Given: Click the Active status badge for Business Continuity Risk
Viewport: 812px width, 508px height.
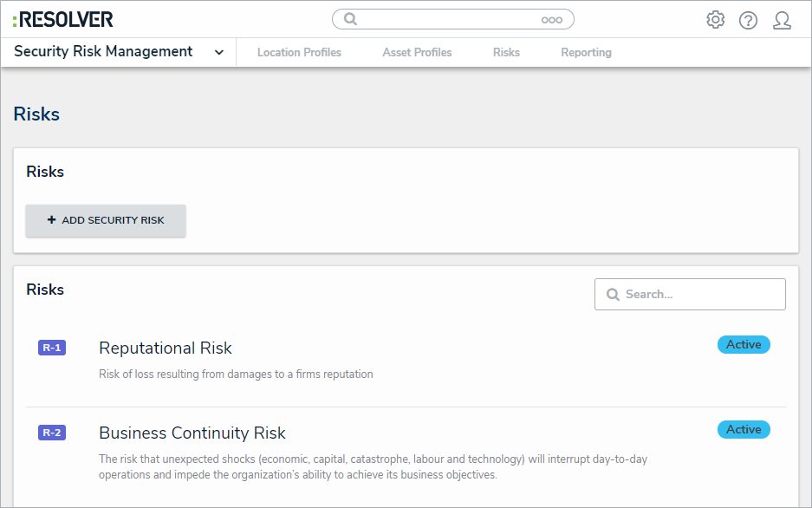Looking at the screenshot, I should [744, 430].
